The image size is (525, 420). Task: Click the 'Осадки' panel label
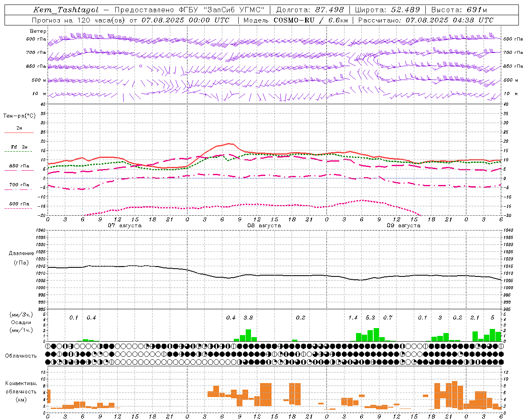[21, 322]
